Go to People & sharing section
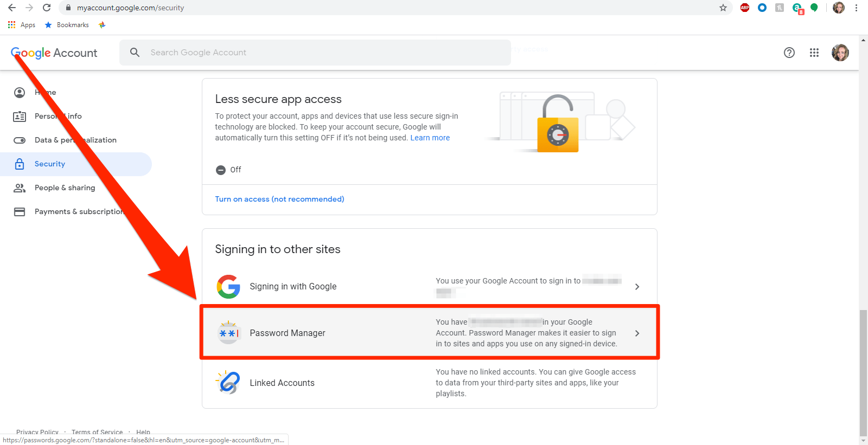Screen dimensions: 868x445 click(x=65, y=188)
